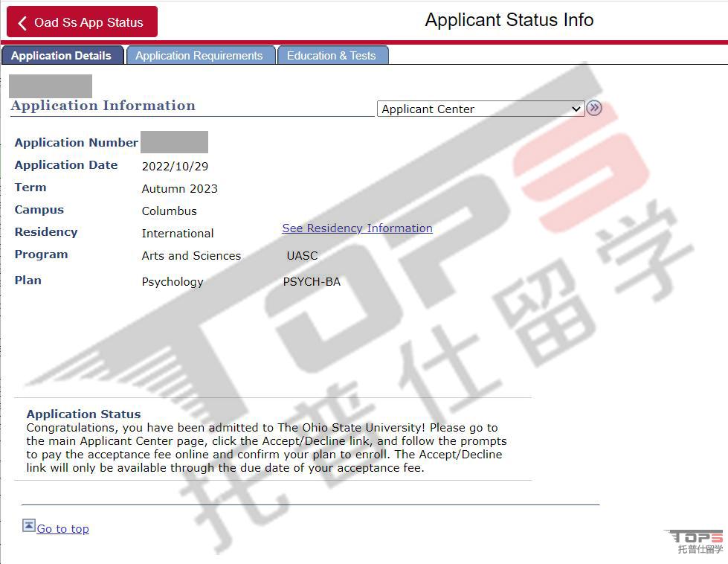Click the Term field label

(30, 188)
